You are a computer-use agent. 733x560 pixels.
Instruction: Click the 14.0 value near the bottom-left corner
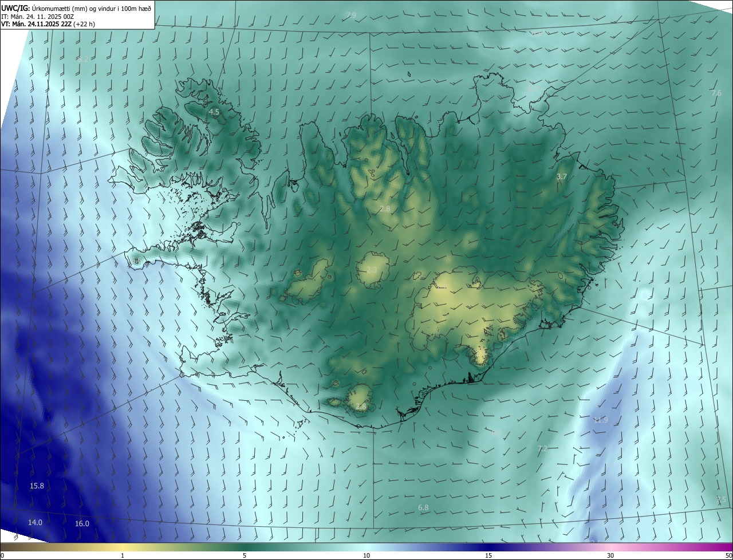[35, 522]
